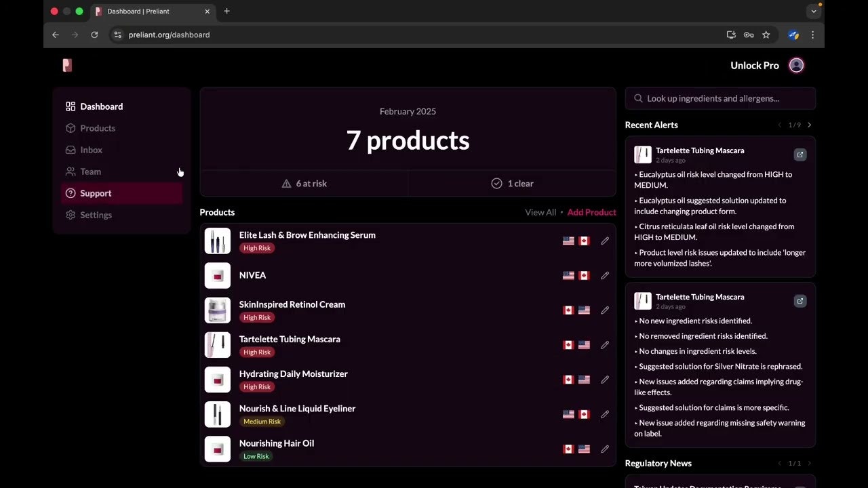The image size is (868, 488).
Task: Open Dashboard in sidebar
Action: coord(121,106)
